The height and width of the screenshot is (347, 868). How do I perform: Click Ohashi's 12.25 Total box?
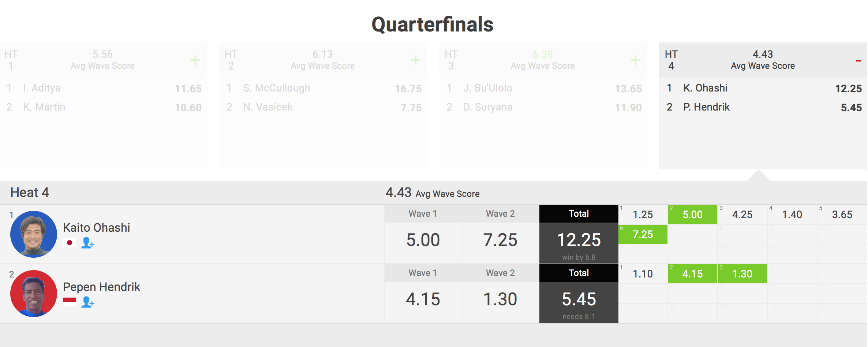(x=579, y=240)
